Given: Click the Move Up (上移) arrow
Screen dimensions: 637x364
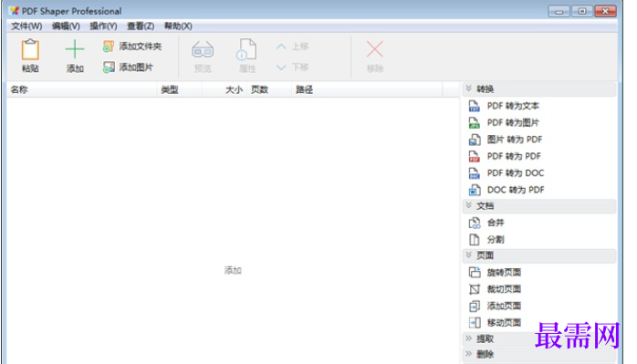Looking at the screenshot, I should click(281, 47).
